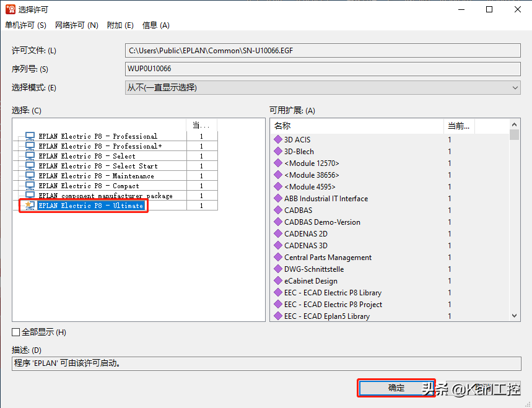The image size is (532, 408).
Task: Click the diamond icon beside eCabinet Design
Action: pyautogui.click(x=277, y=281)
